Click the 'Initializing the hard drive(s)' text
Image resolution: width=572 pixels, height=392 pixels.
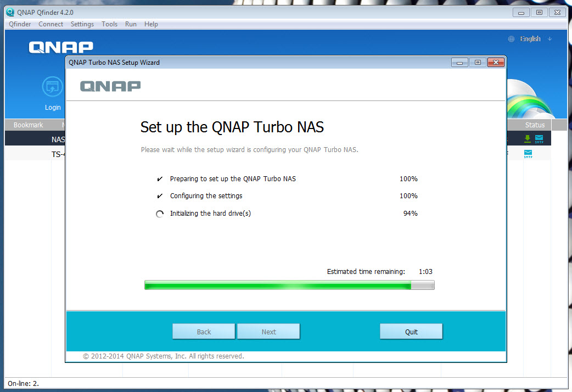(210, 213)
